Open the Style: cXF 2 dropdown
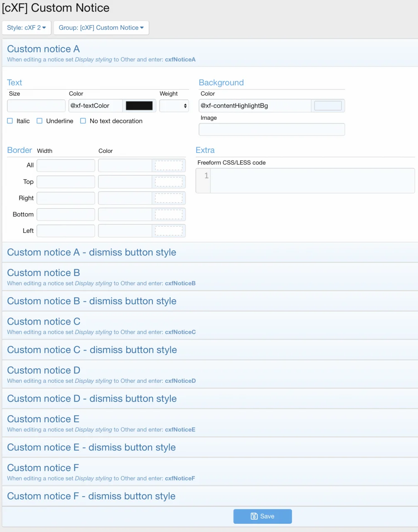The height and width of the screenshot is (532, 418). tap(26, 27)
